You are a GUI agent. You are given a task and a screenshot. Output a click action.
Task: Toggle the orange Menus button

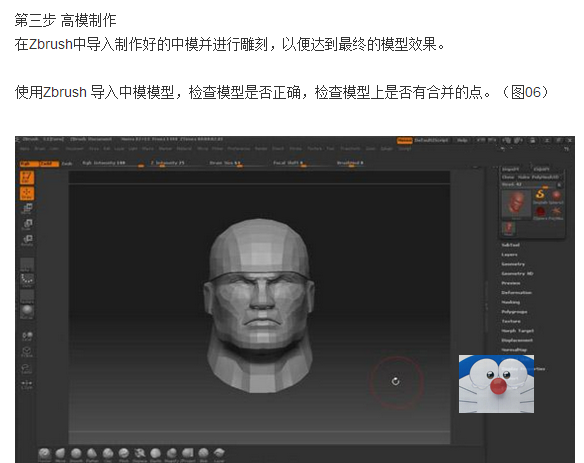tap(405, 140)
